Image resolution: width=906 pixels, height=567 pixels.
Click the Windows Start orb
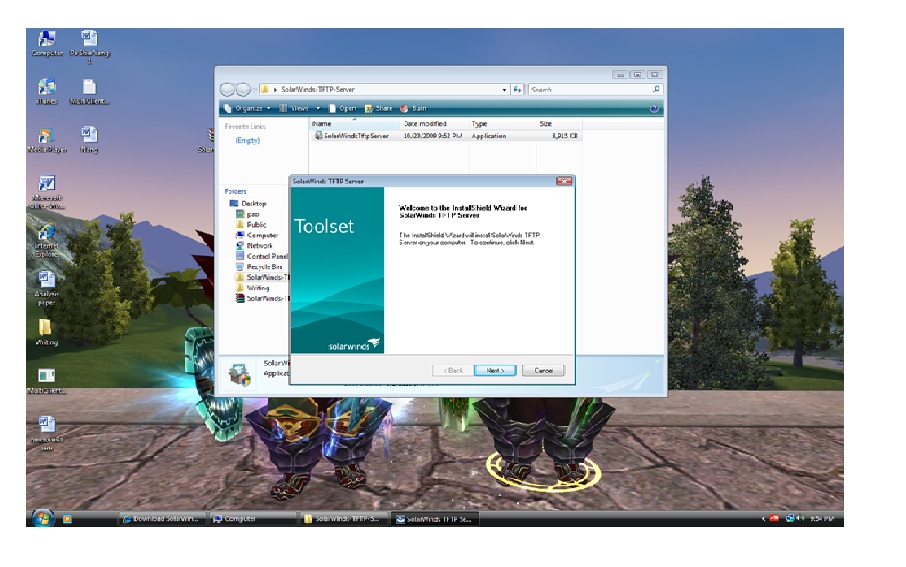42,518
